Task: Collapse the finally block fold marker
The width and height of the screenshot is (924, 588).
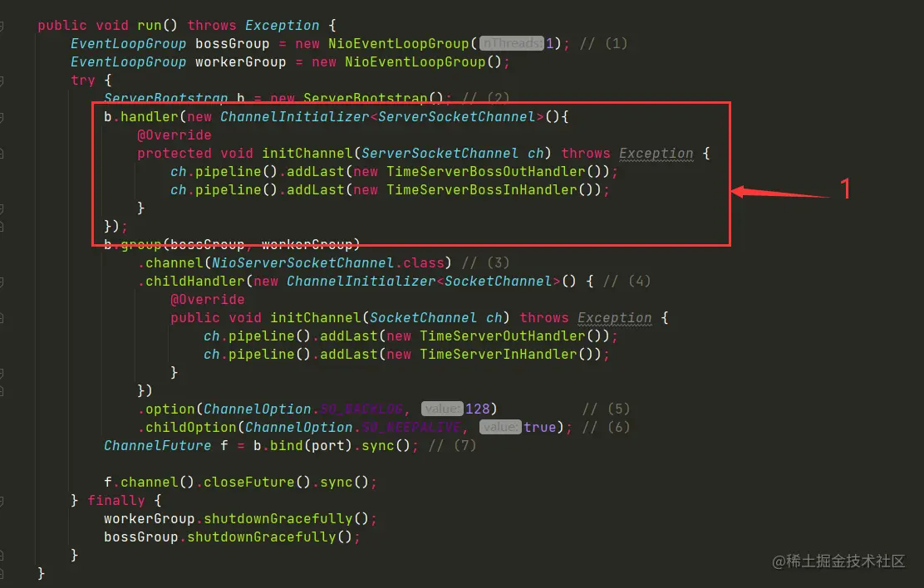Action: pyautogui.click(x=2, y=501)
